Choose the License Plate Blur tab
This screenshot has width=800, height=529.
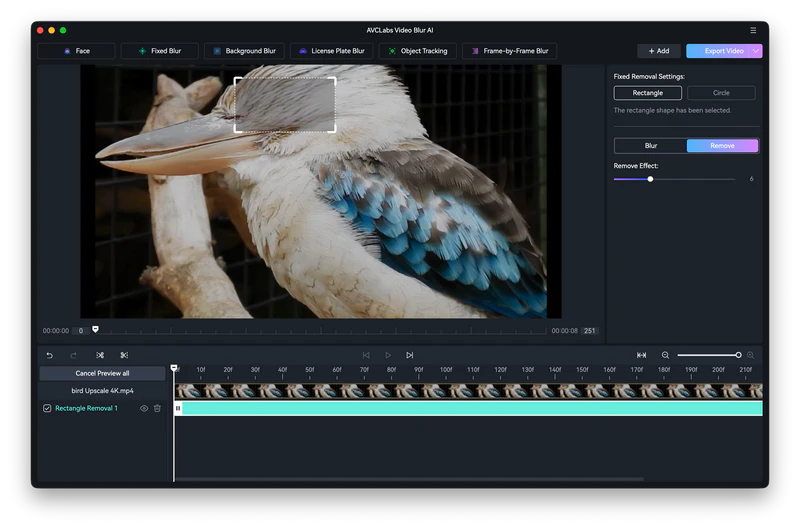pos(332,51)
